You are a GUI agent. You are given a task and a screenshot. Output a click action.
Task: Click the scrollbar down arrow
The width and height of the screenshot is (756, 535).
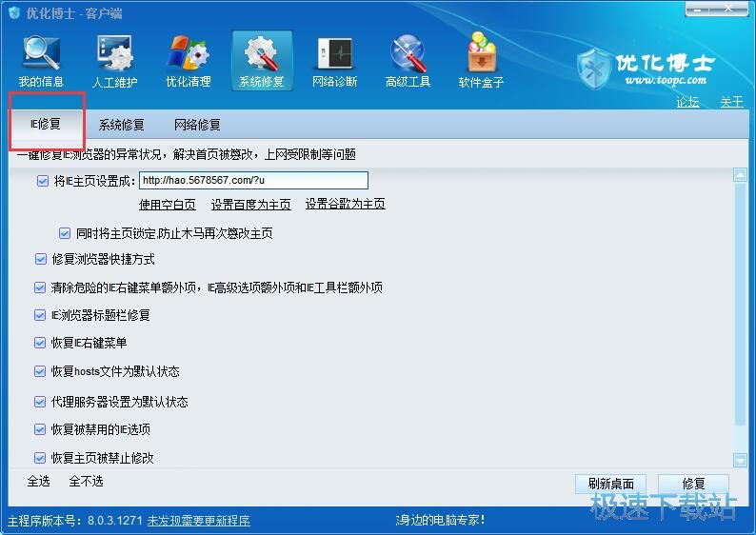coord(740,461)
